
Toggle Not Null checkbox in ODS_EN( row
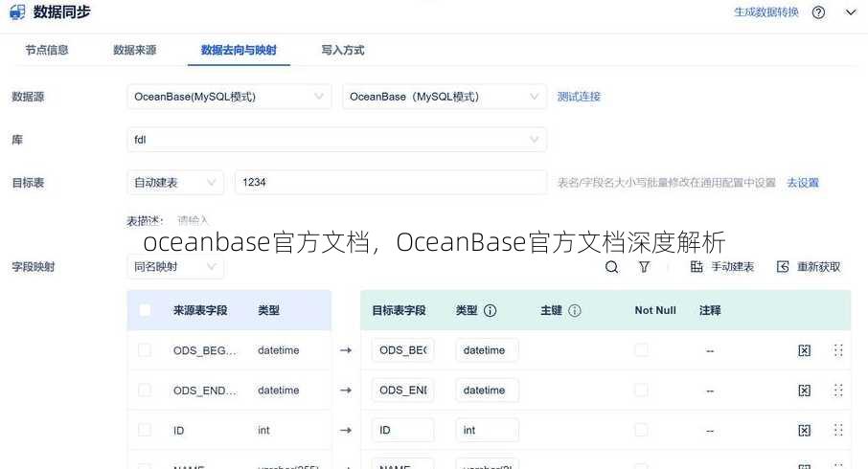pos(642,390)
